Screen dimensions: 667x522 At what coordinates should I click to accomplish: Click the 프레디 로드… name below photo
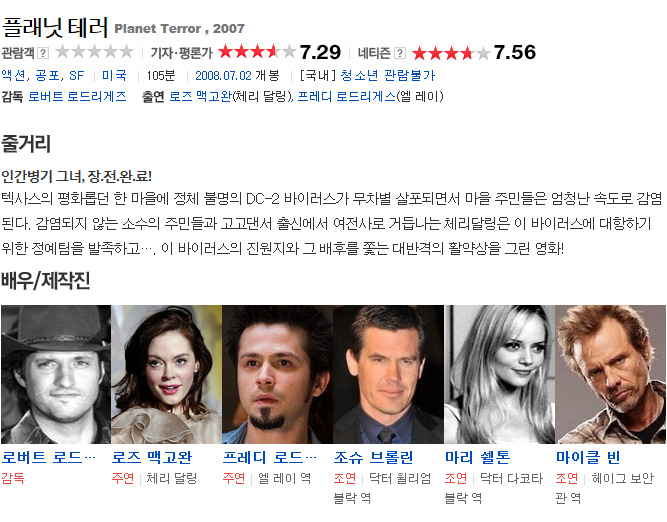[x=270, y=458]
